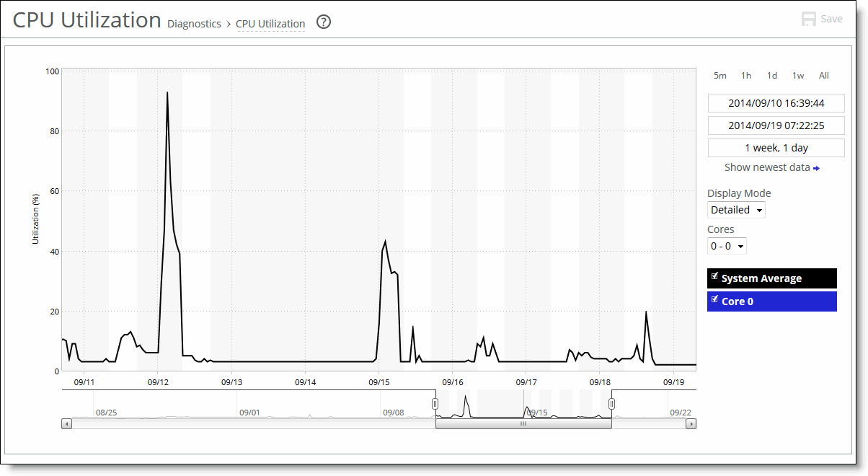Open the Cores range dropdown
Viewport: 868px width, 476px height.
[727, 246]
